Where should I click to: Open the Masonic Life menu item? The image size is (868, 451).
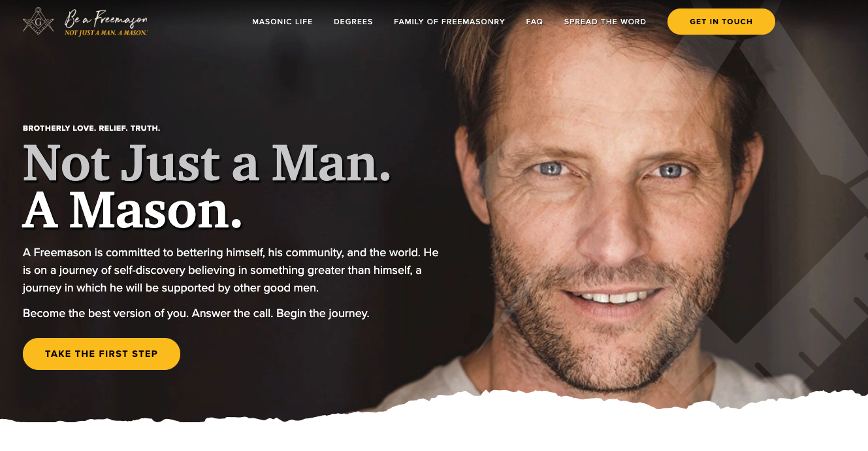(282, 22)
